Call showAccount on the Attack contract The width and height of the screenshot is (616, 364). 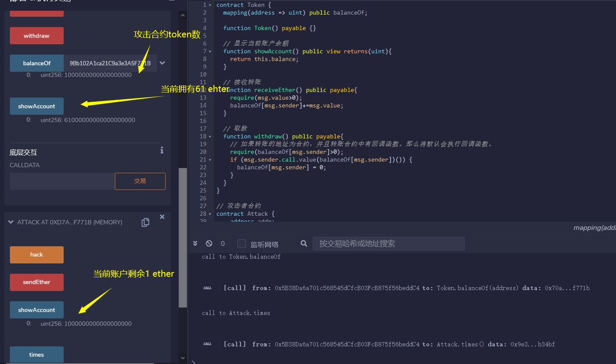point(37,310)
